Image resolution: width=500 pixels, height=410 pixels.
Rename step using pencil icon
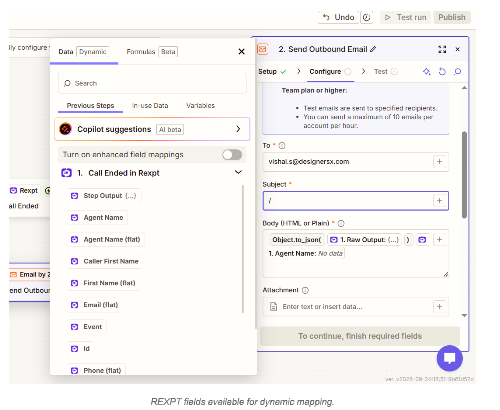(373, 49)
